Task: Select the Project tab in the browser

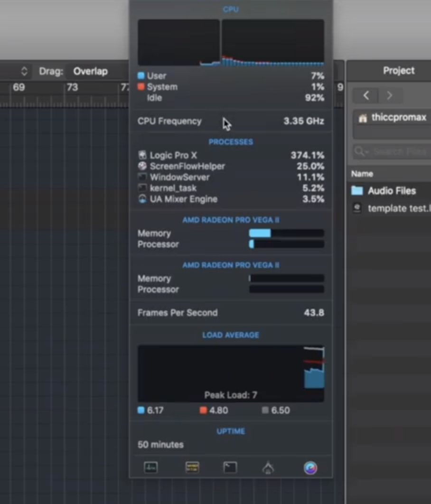Action: pyautogui.click(x=399, y=70)
